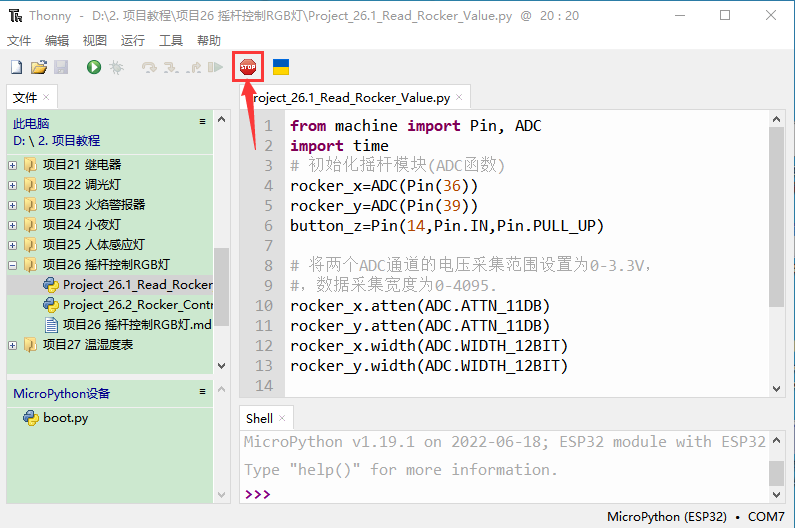Expand the 项目21 继电器 folder

pos(13,165)
